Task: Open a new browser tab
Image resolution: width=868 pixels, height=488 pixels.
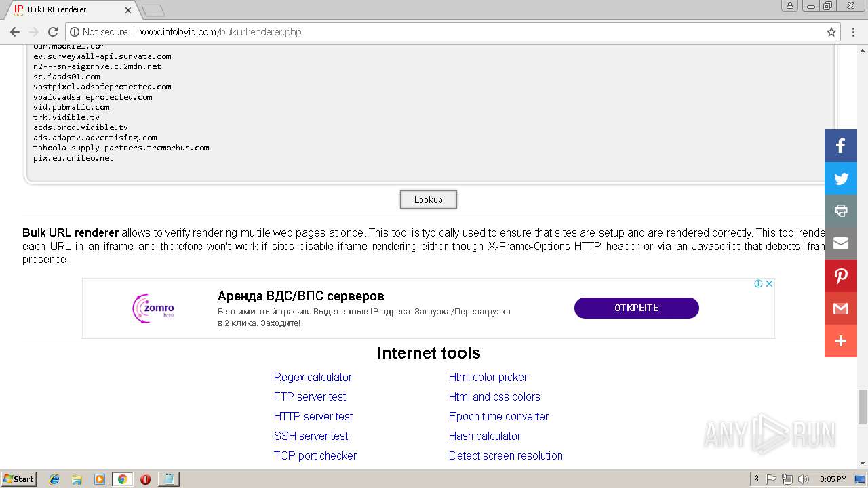Action: pyautogui.click(x=153, y=10)
